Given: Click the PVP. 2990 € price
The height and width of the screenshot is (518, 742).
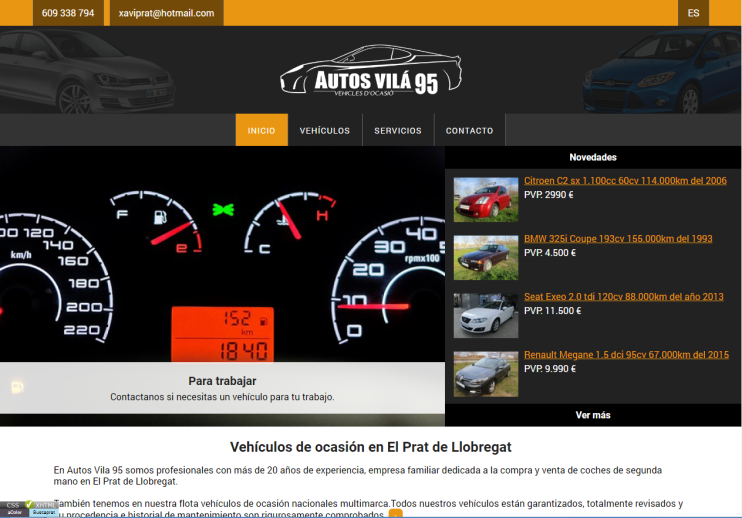Looking at the screenshot, I should pos(548,194).
